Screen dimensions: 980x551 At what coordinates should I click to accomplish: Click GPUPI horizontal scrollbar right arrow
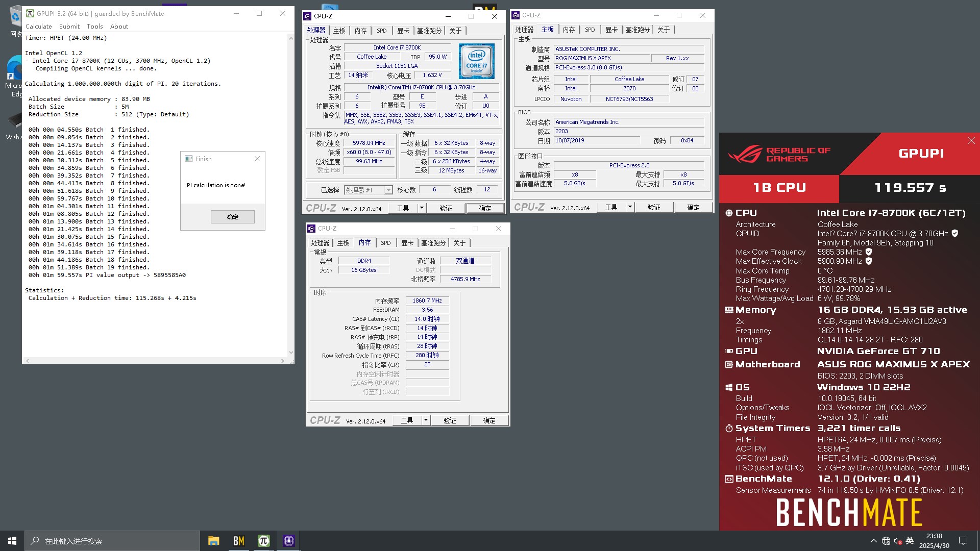point(282,361)
